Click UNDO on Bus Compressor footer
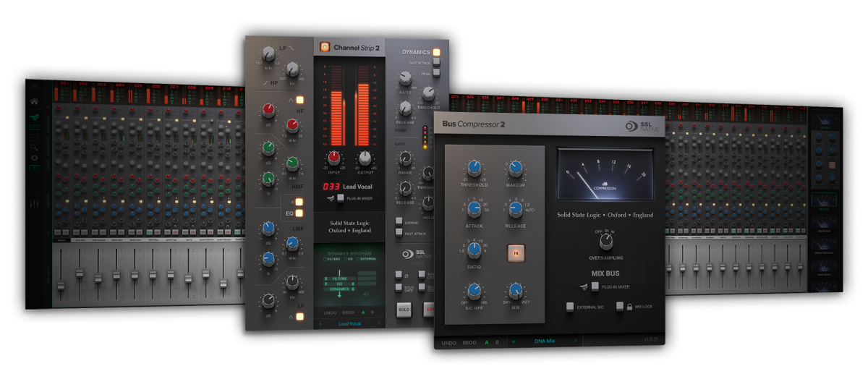This screenshot has height=379, width=868. point(449,343)
